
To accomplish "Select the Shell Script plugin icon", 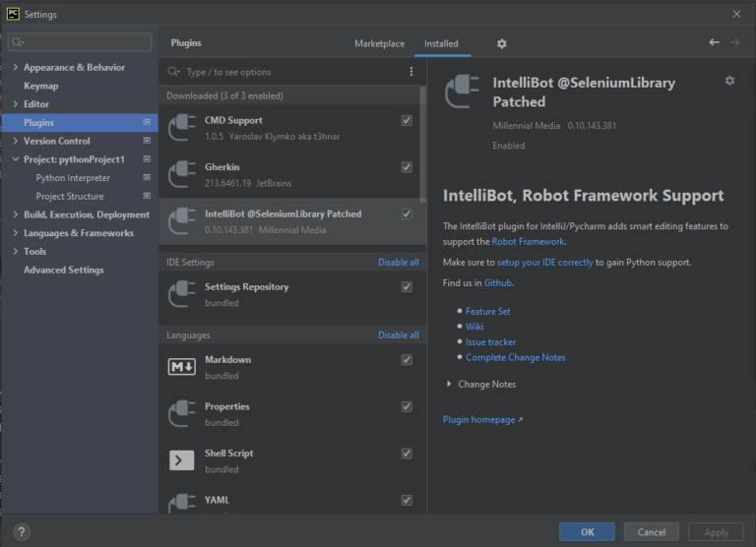I will 181,460.
